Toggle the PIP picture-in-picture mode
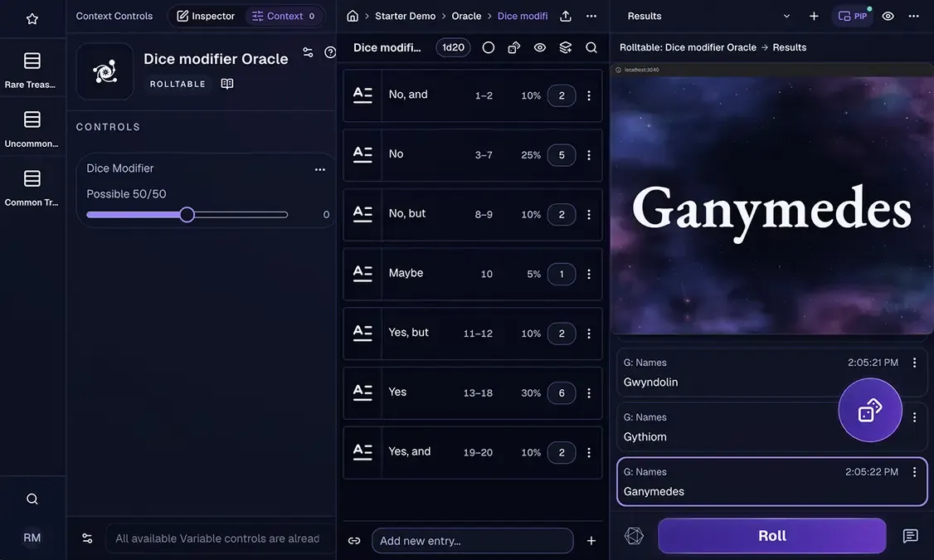934x560 pixels. click(853, 16)
